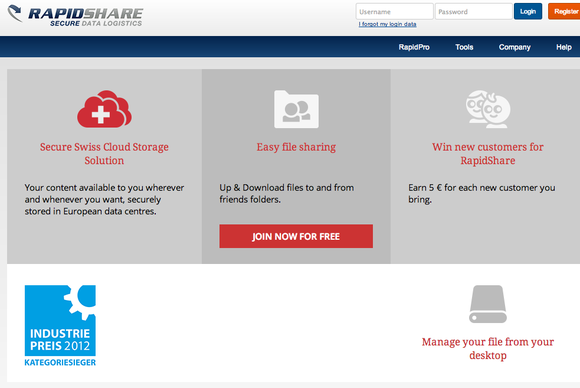Viewport: 580px width, 388px height.
Task: Open the I forgot my login data link
Action: [x=387, y=24]
